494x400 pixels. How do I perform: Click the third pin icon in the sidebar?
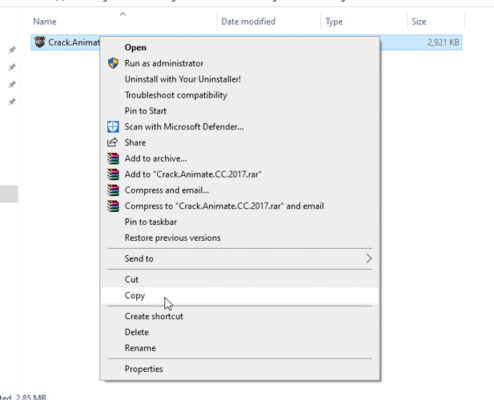(x=12, y=84)
